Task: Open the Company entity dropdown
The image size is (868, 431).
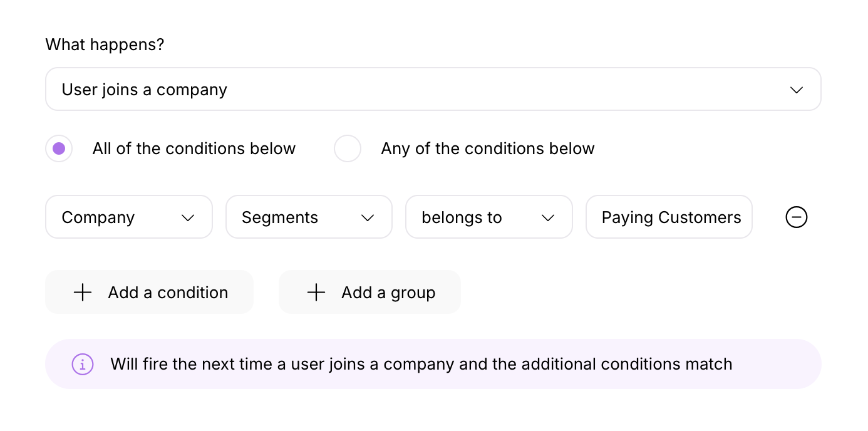Action: click(128, 217)
